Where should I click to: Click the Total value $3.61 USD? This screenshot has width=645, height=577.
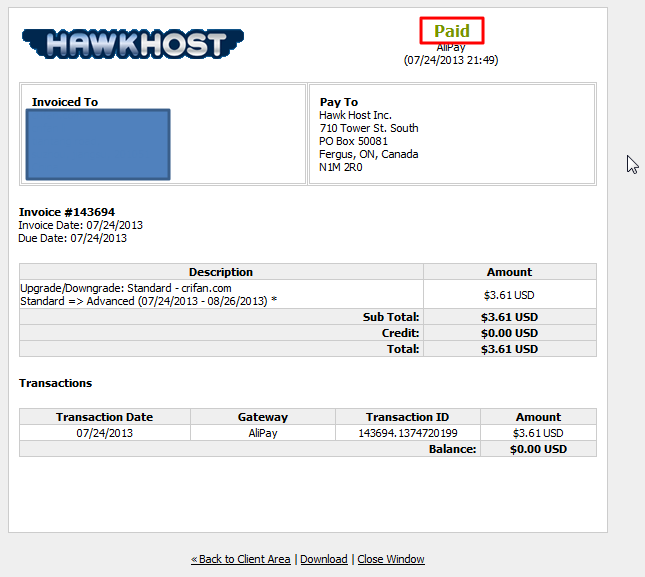point(510,349)
